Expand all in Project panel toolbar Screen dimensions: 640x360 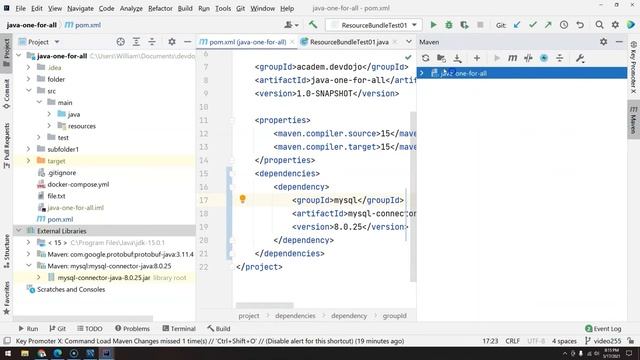pos(136,42)
